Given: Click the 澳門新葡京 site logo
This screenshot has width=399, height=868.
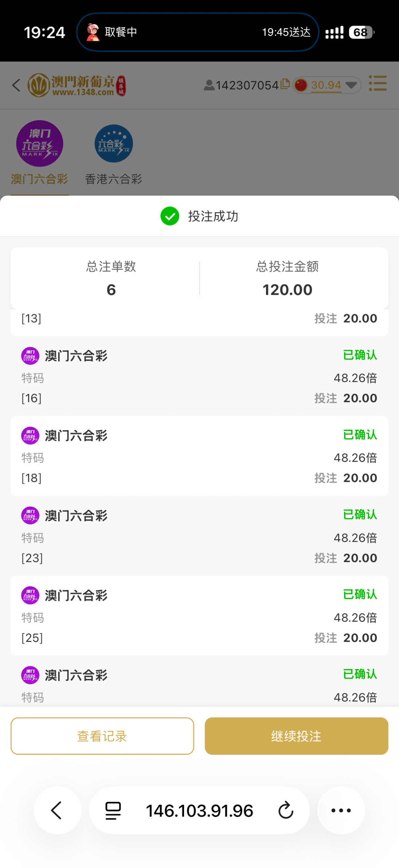Looking at the screenshot, I should pyautogui.click(x=77, y=85).
